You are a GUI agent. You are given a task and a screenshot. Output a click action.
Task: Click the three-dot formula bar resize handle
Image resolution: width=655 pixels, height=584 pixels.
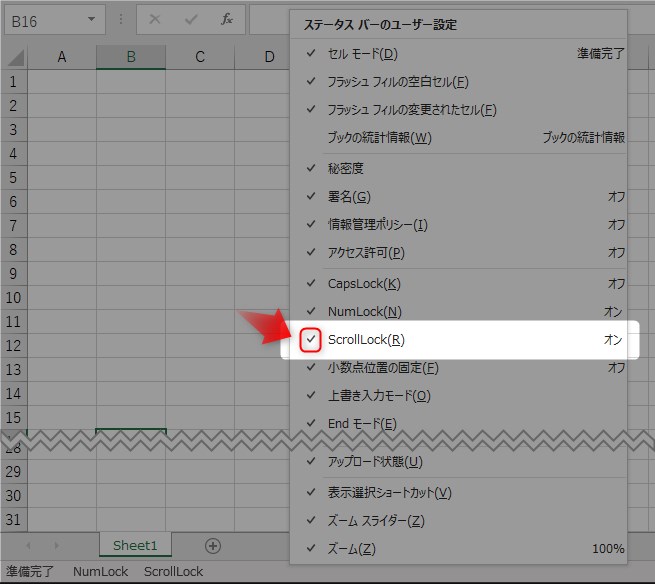121,19
